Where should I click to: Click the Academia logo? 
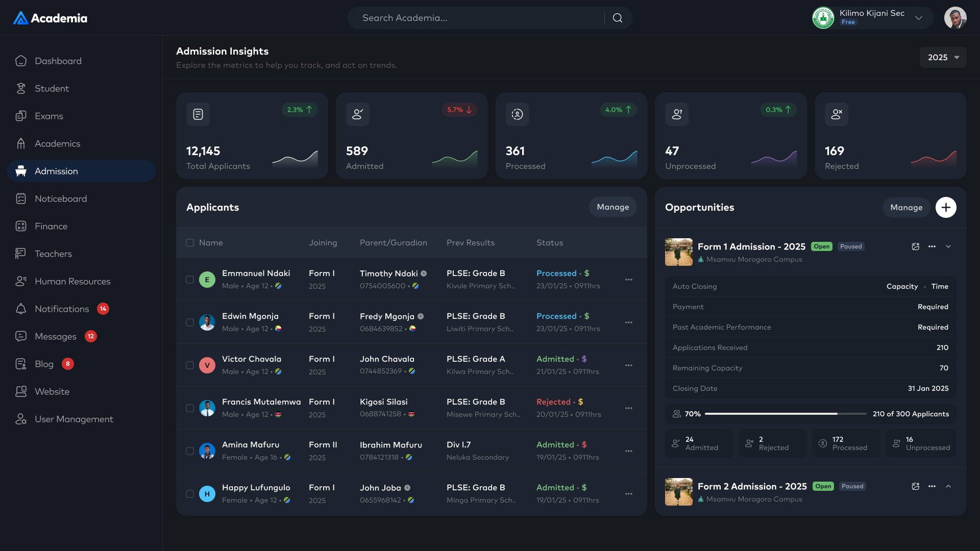tap(50, 18)
